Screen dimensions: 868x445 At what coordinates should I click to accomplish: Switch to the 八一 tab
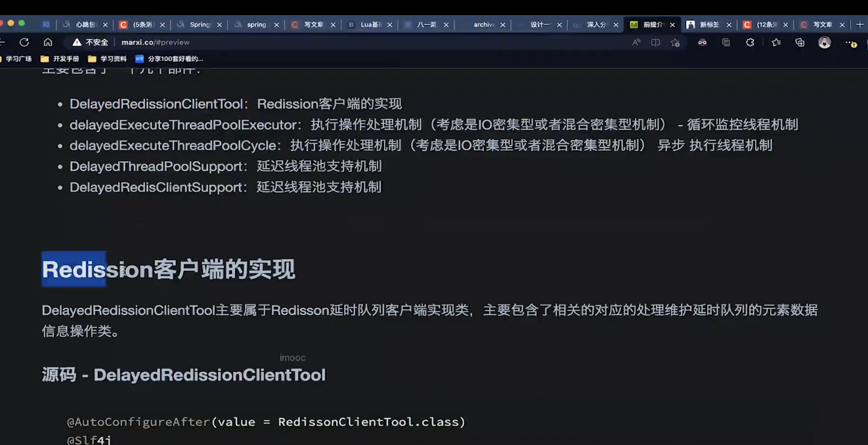pyautogui.click(x=425, y=24)
